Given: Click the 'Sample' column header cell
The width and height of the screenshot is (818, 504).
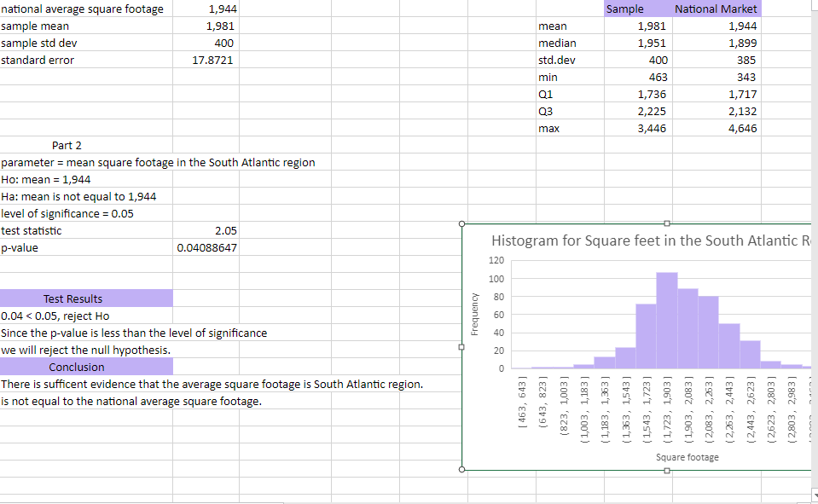Looking at the screenshot, I should (638, 9).
